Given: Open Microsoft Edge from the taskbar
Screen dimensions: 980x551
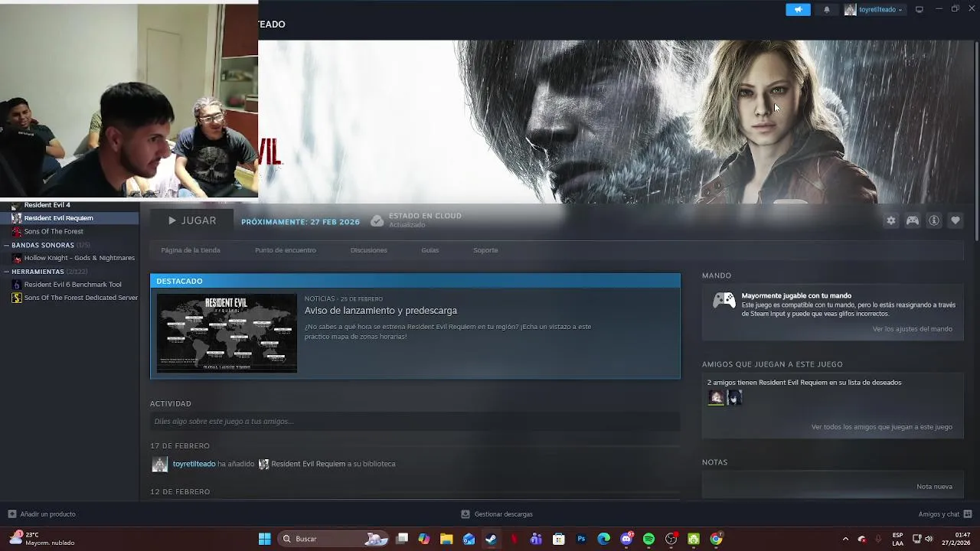Looking at the screenshot, I should click(603, 539).
